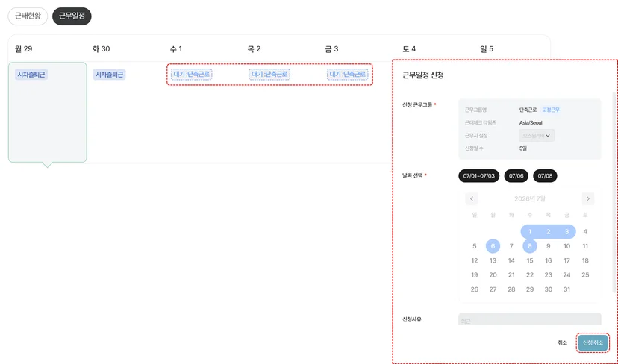This screenshot has width=618, height=364.
Task: Select July 6 in the calendar
Action: pos(493,246)
